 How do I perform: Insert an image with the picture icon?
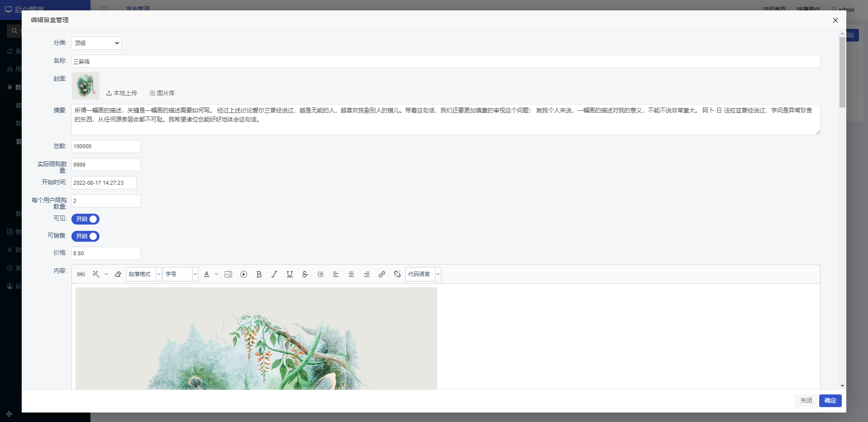tap(228, 274)
